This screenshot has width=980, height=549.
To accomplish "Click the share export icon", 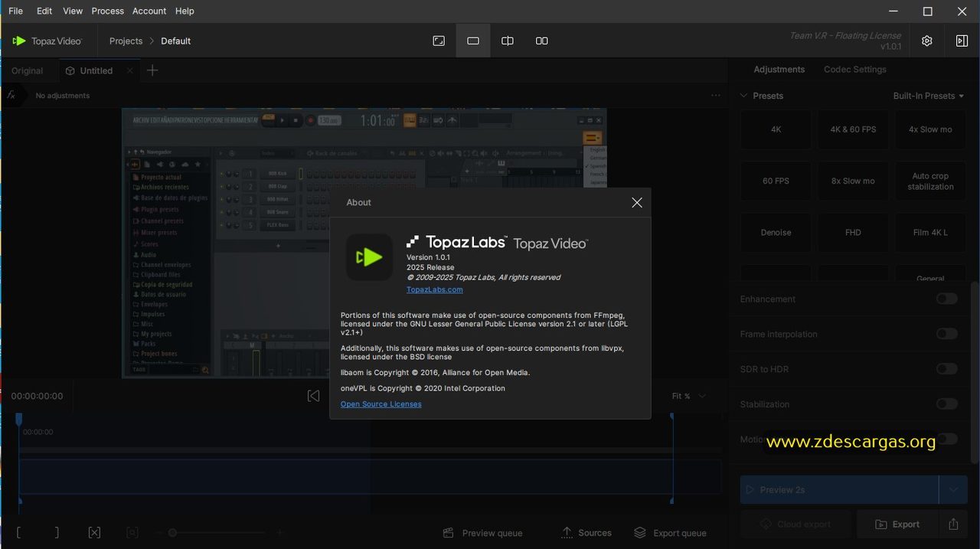I will (953, 524).
